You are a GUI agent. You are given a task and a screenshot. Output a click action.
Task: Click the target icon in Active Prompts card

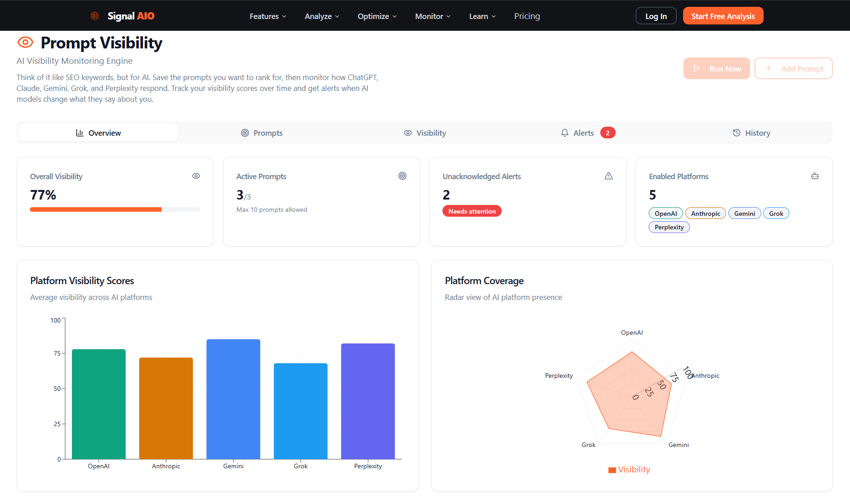coord(402,176)
